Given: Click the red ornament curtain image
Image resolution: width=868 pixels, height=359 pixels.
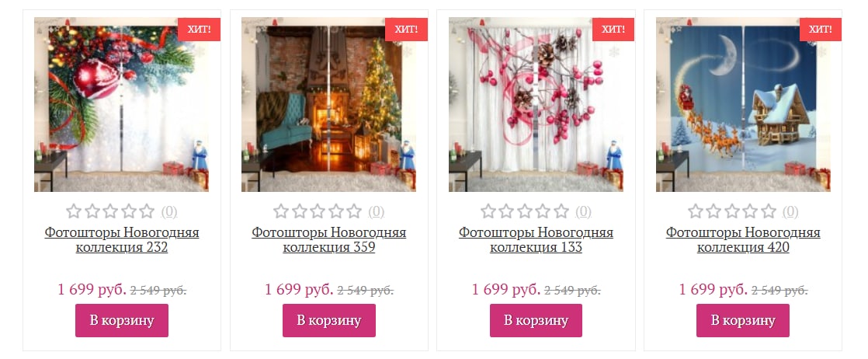Looking at the screenshot, I should [x=122, y=104].
